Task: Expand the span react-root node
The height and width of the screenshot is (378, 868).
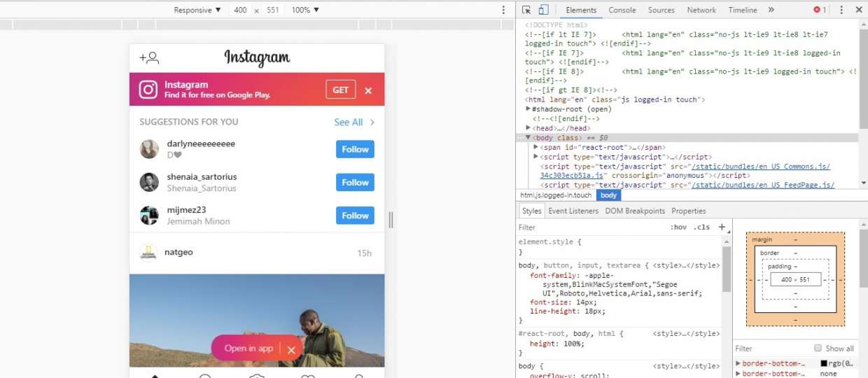Action: (x=535, y=147)
